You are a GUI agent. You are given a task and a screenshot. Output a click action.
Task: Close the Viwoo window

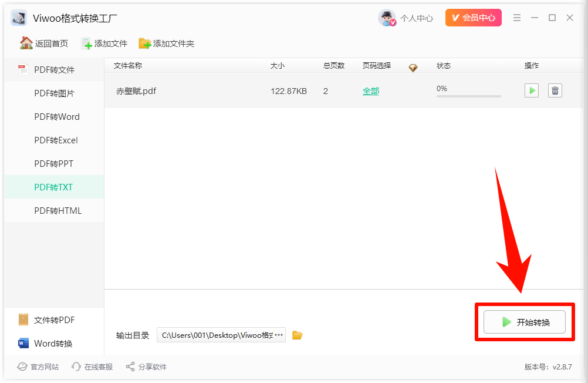click(570, 18)
